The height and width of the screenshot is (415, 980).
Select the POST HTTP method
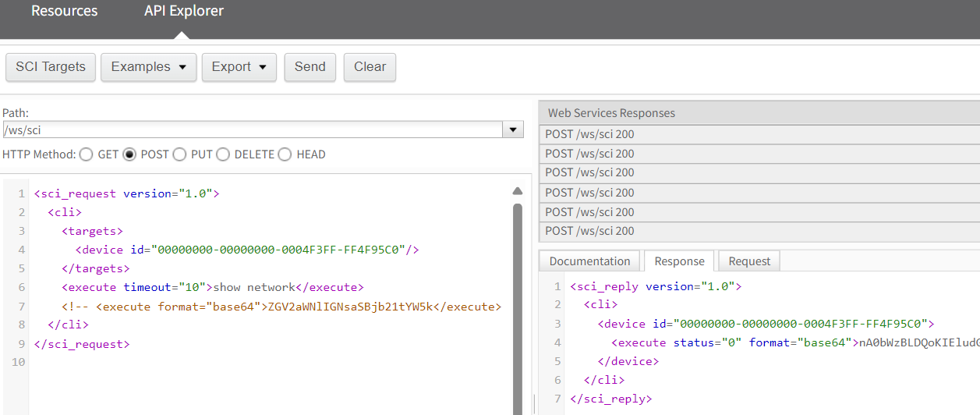coord(129,154)
